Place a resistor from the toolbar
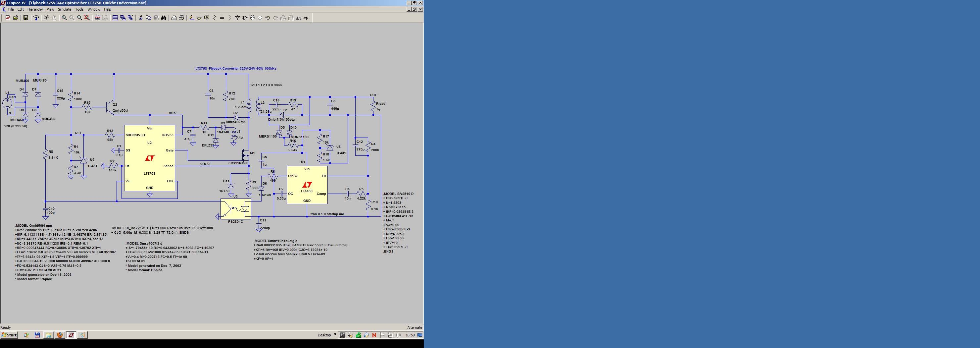Viewport: 980px width, 348px height. [x=215, y=18]
